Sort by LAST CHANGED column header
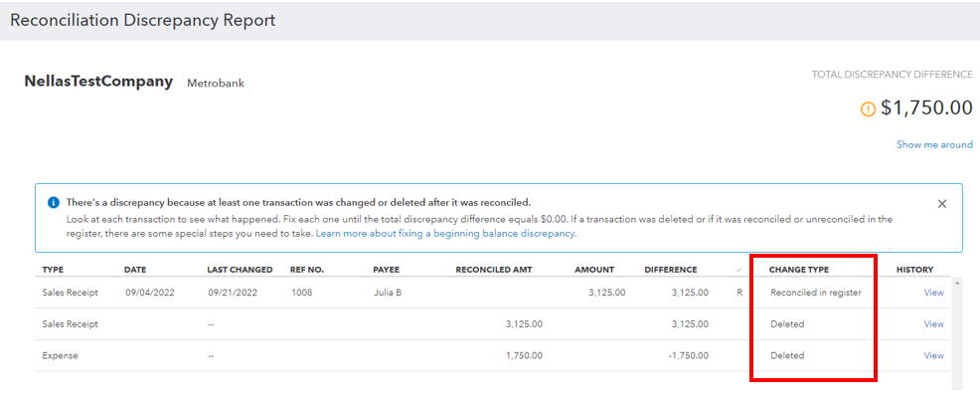 tap(240, 270)
